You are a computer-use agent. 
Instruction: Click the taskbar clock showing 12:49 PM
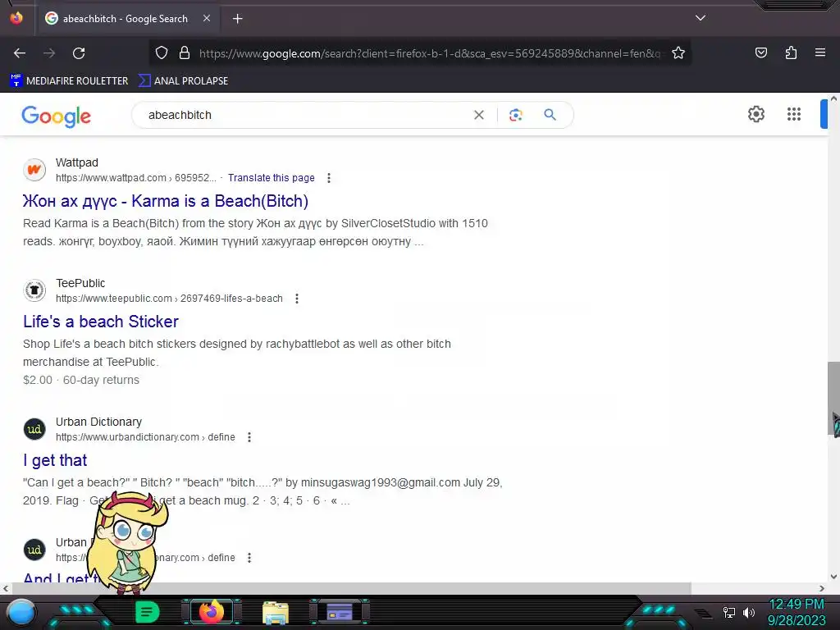point(797,612)
